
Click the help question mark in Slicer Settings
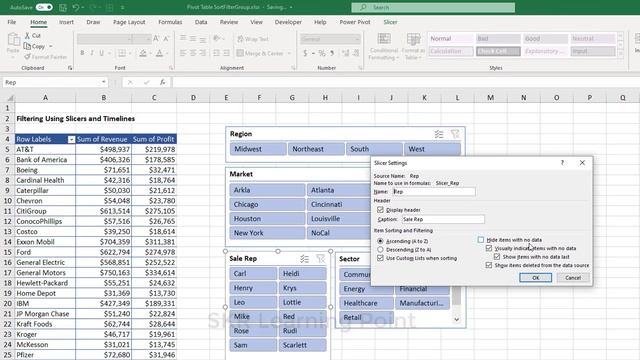[562, 162]
